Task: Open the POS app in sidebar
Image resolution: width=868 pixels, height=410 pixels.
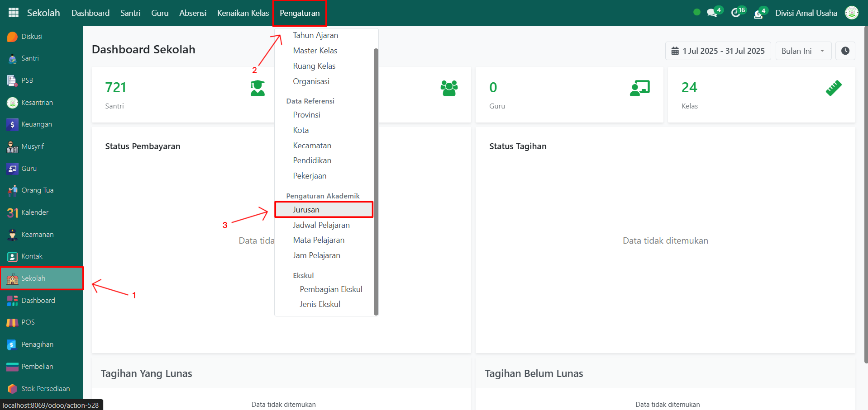Action: [28, 322]
